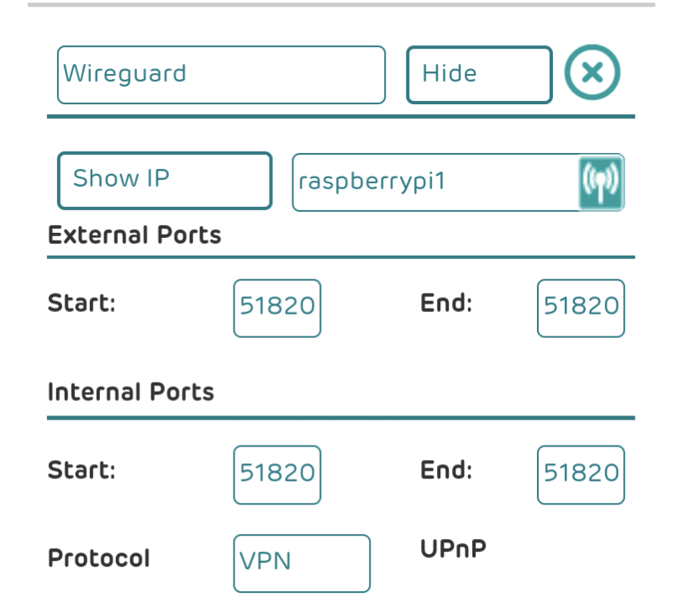700x608 pixels.
Task: Click the External Ports heading
Action: (x=134, y=235)
